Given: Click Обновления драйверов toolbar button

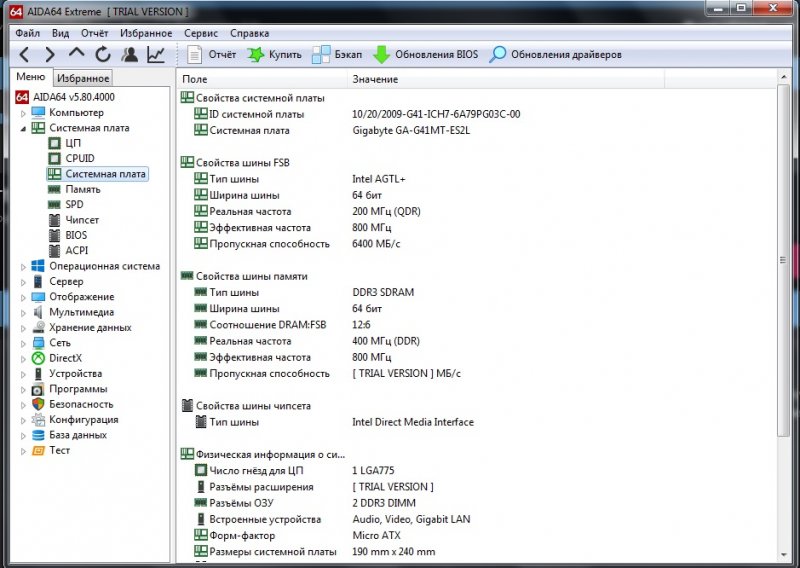Looking at the screenshot, I should click(555, 54).
